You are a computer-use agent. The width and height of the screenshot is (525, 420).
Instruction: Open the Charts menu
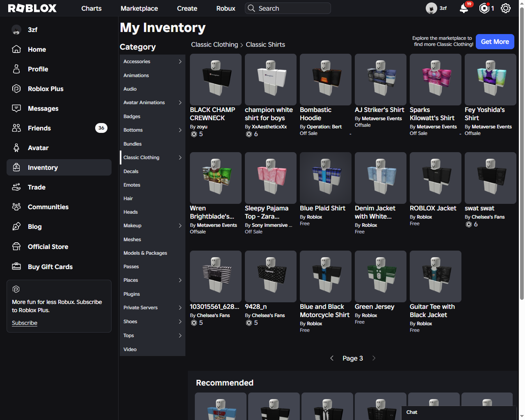91,8
